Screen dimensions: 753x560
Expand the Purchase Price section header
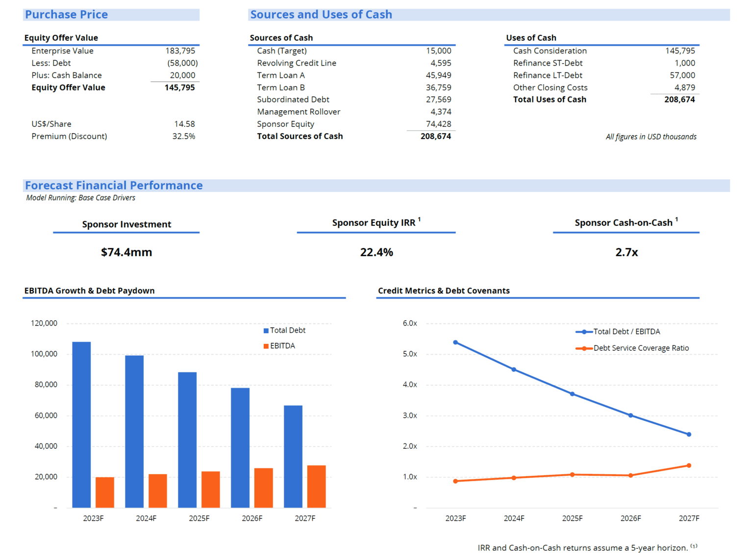[66, 14]
